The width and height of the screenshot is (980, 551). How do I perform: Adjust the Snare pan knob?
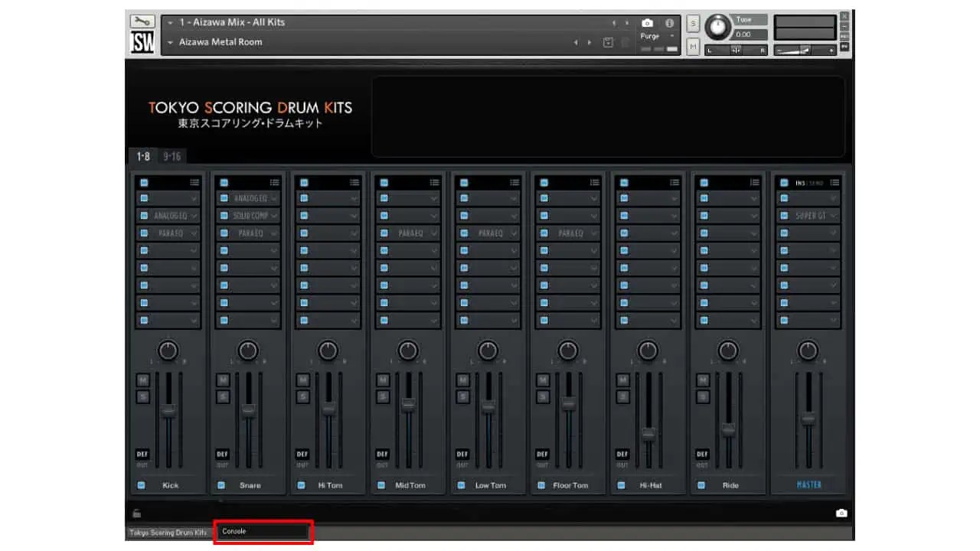[248, 350]
